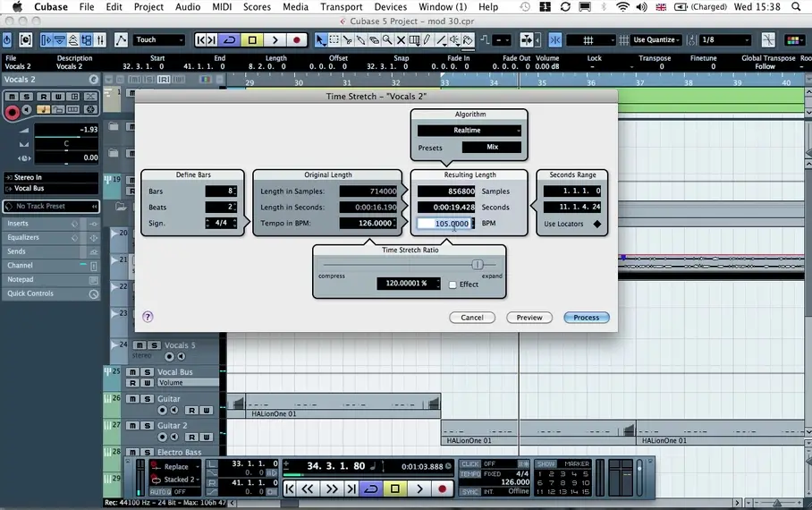Click the Mute (X) tool in the toolbar
812x510 pixels.
[401, 40]
